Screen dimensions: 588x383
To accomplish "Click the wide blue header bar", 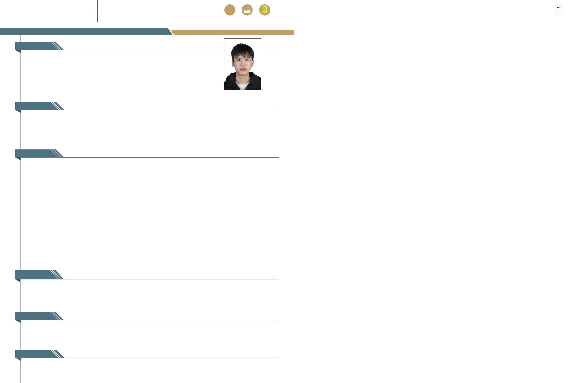I will (x=84, y=32).
